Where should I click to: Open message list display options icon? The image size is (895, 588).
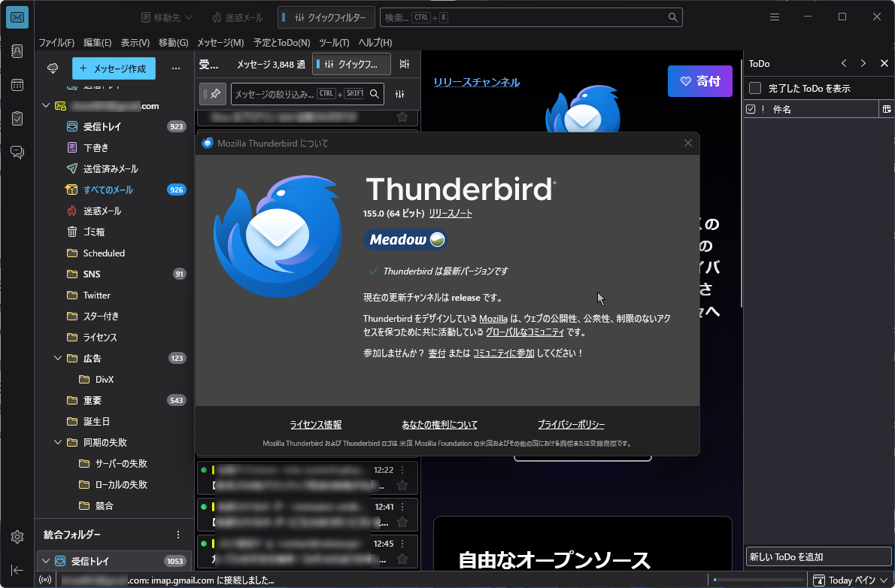coord(404,64)
